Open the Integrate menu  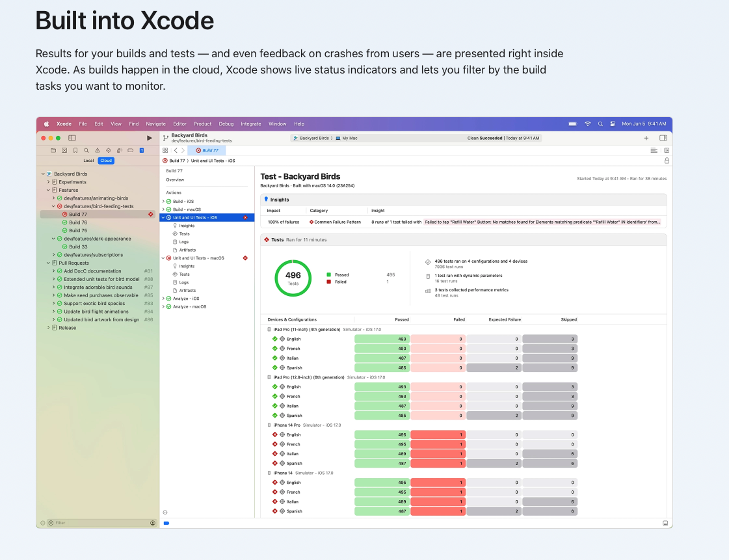[250, 124]
